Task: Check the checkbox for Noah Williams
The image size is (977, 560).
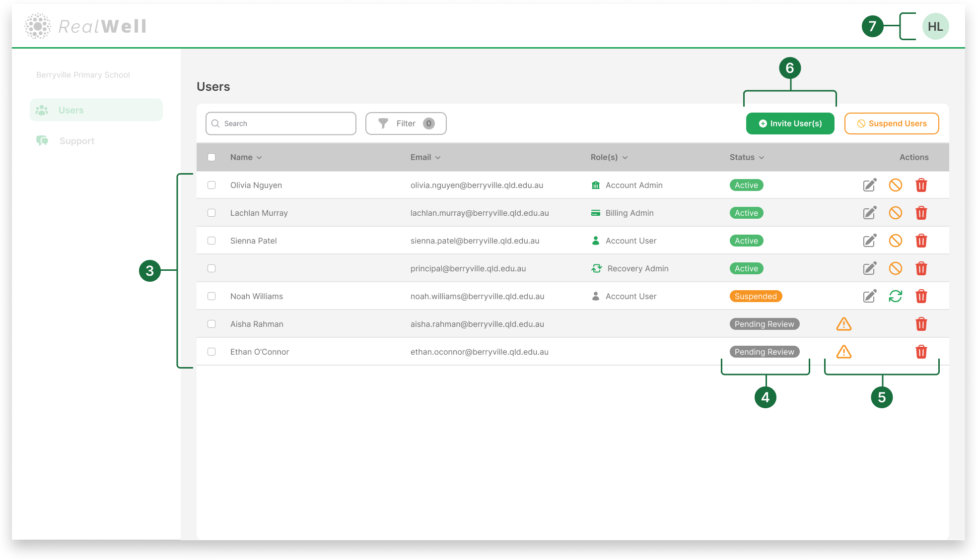Action: pos(211,296)
